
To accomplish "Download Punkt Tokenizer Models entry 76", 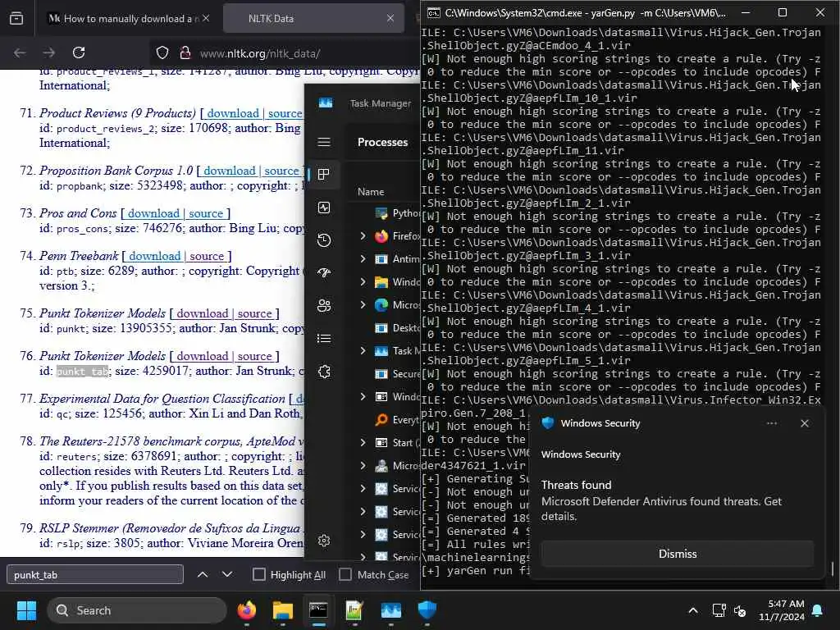I will [x=202, y=356].
